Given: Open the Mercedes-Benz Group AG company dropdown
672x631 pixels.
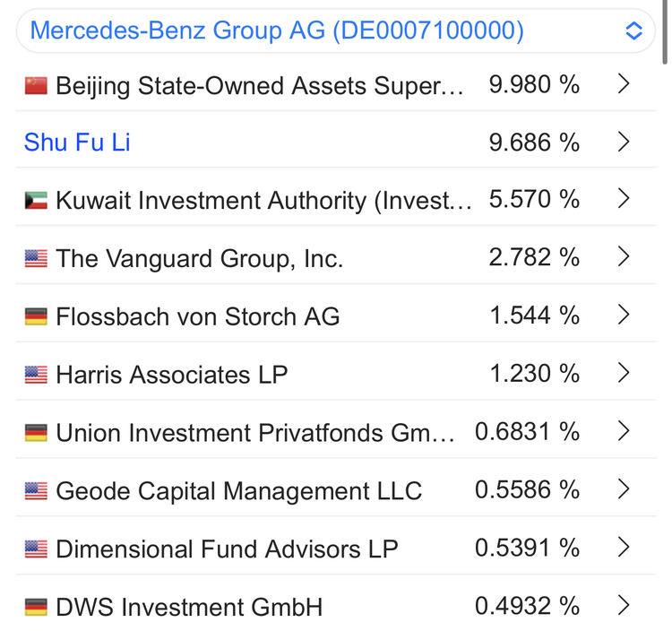Looking at the screenshot, I should pos(336,30).
